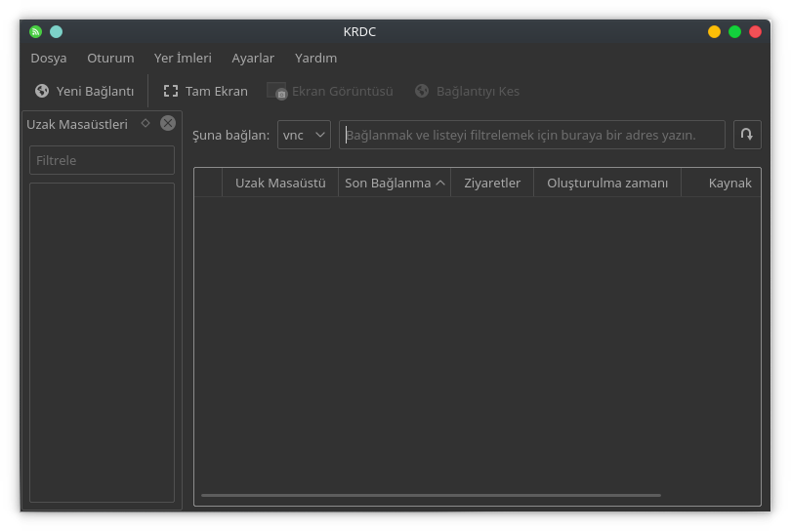Click the KRDC app icon in title bar
Viewport: 791px width, 532px height.
click(36, 31)
